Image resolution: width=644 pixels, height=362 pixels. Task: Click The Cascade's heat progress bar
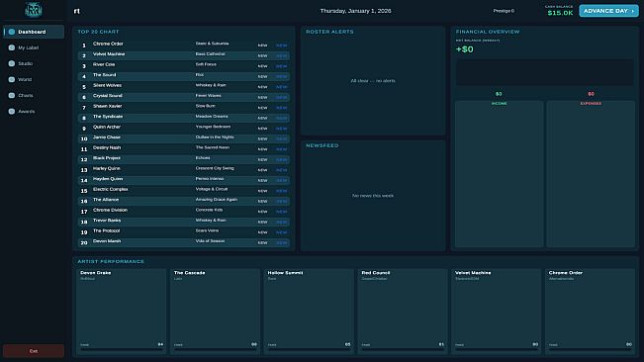(x=216, y=349)
